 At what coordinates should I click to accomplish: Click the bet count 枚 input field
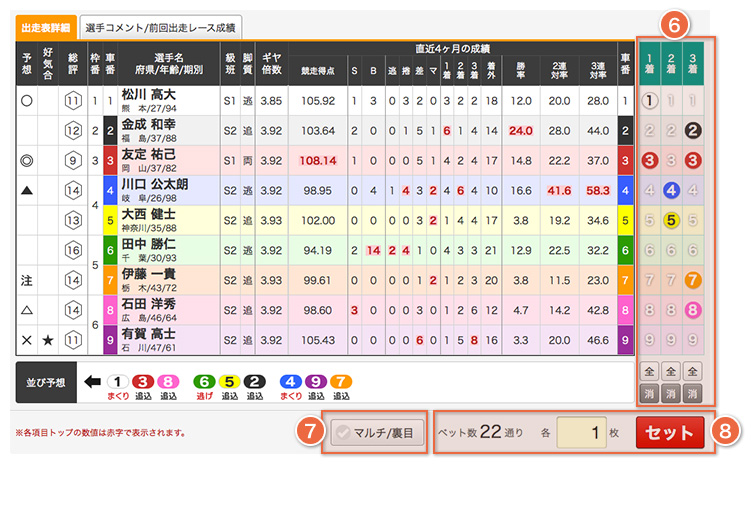(581, 432)
